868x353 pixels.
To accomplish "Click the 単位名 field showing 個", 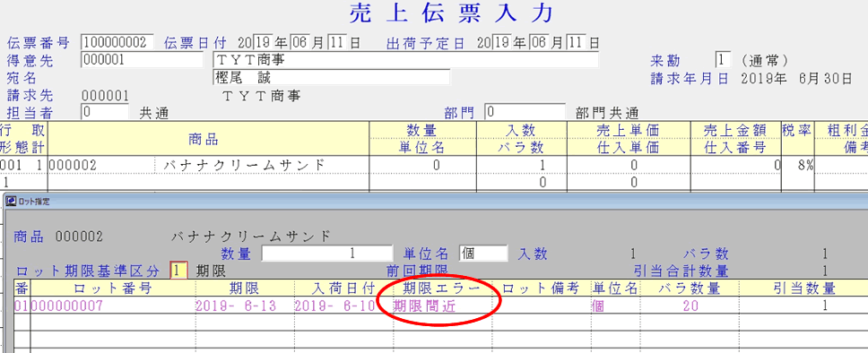I will click(483, 254).
